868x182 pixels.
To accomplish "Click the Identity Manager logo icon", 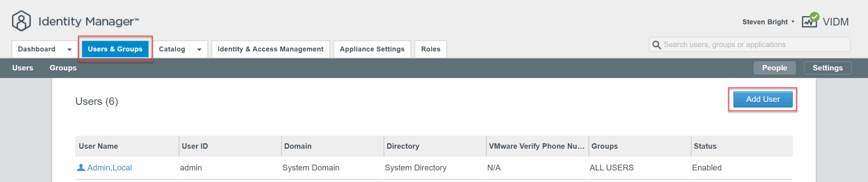I will 21,21.
